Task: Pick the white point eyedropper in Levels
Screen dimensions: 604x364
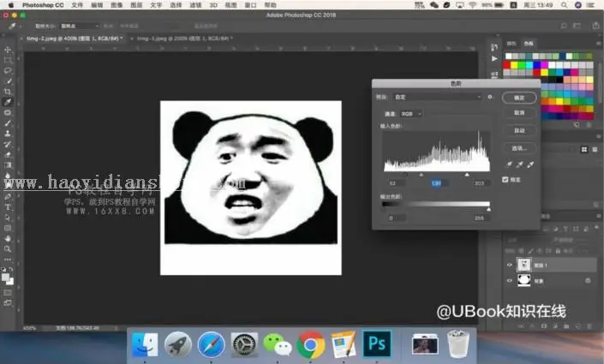Action: 530,164
